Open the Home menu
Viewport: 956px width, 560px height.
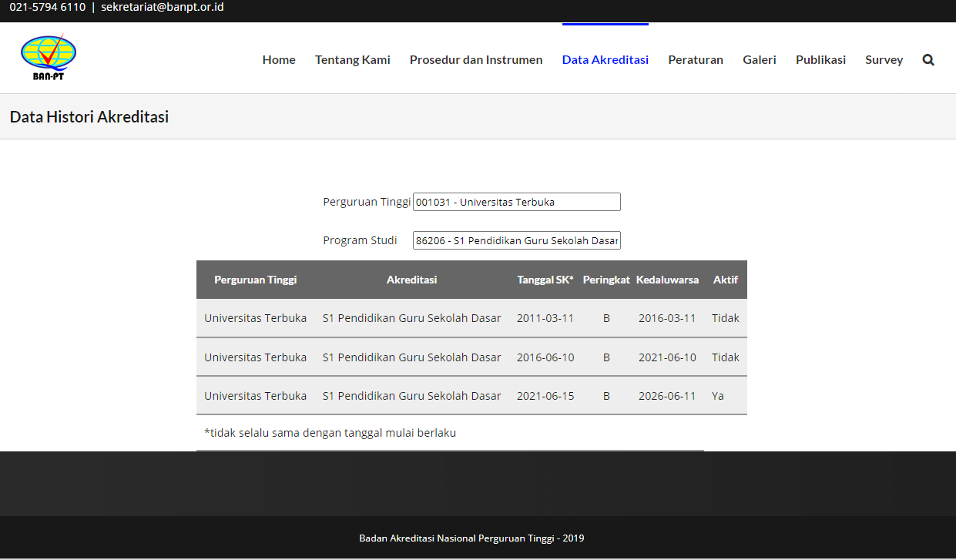coord(279,59)
